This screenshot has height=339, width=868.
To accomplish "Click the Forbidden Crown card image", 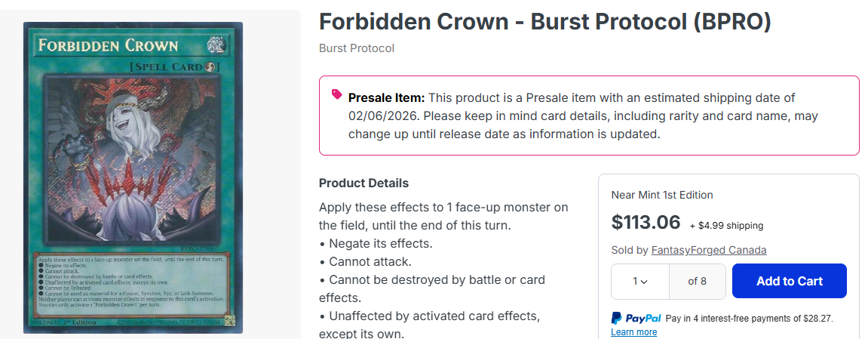I will click(132, 177).
